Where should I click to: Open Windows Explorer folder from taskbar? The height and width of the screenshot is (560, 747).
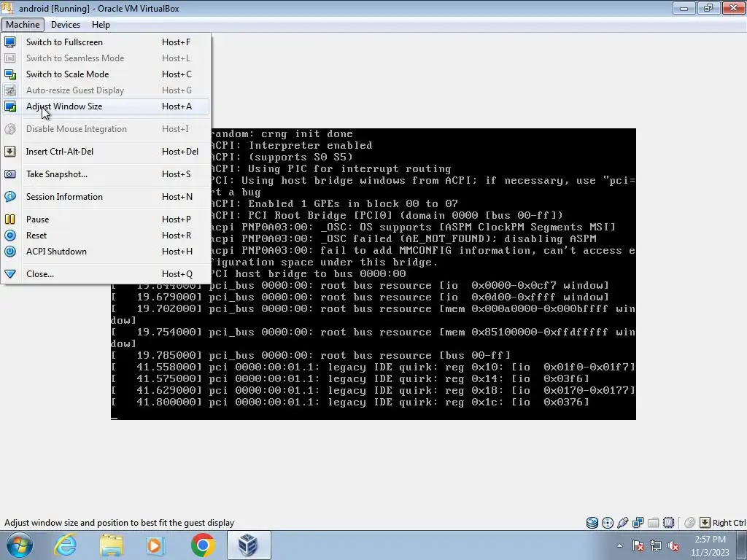111,545
